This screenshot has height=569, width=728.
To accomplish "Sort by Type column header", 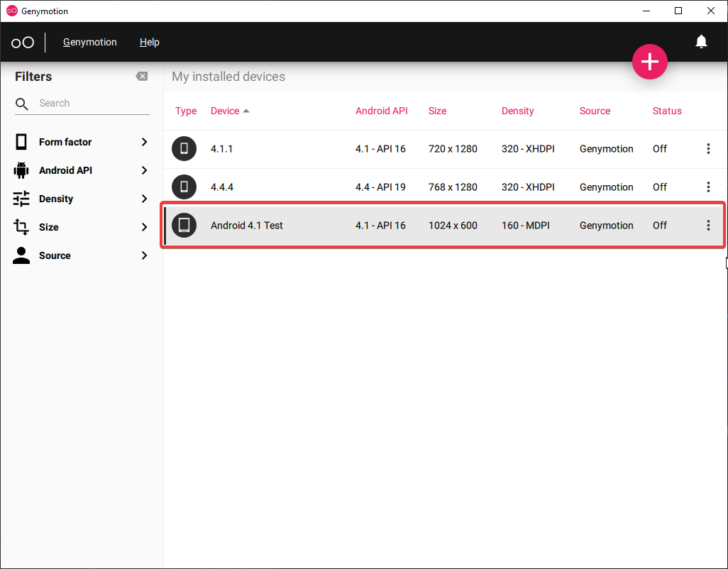I will click(186, 111).
